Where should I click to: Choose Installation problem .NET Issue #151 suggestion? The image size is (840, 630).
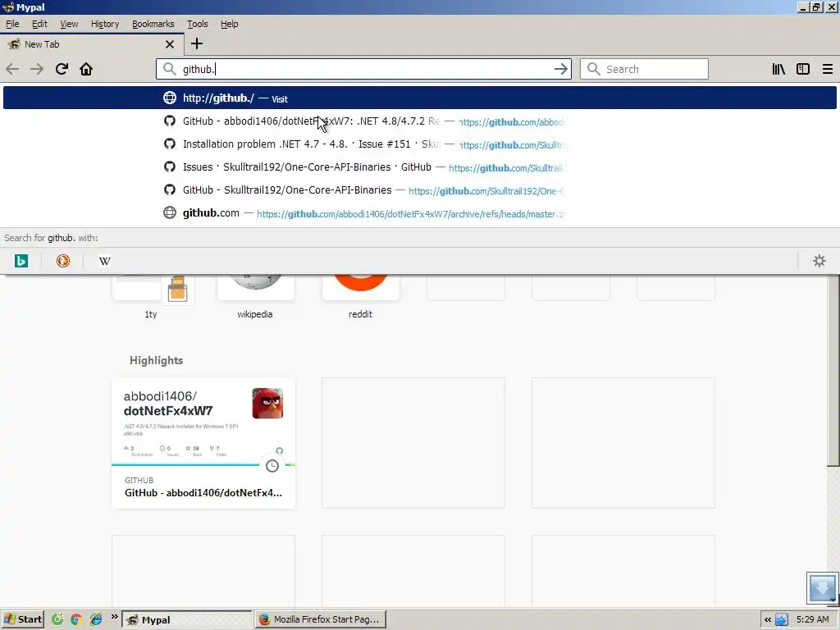(420, 144)
